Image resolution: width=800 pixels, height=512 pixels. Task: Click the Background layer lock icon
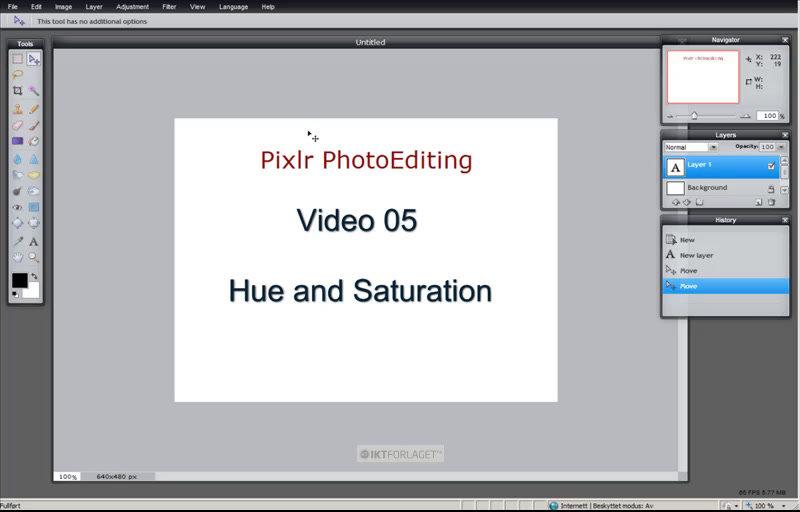[771, 189]
